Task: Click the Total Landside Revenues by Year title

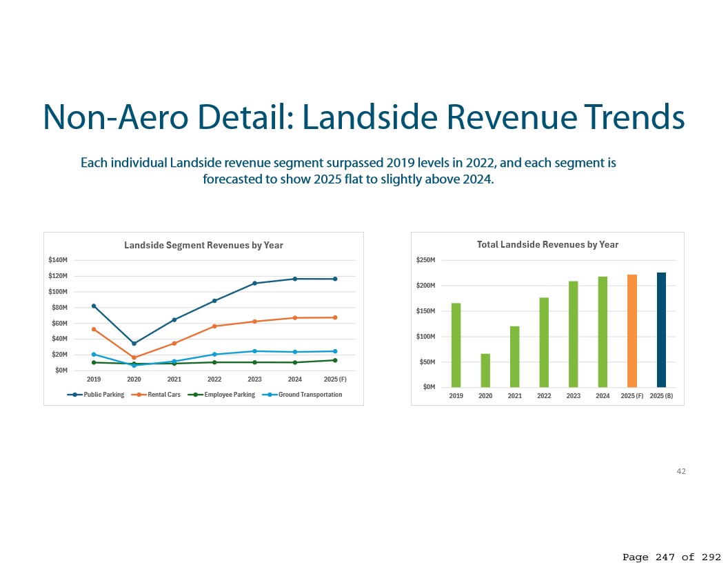Action: (547, 245)
